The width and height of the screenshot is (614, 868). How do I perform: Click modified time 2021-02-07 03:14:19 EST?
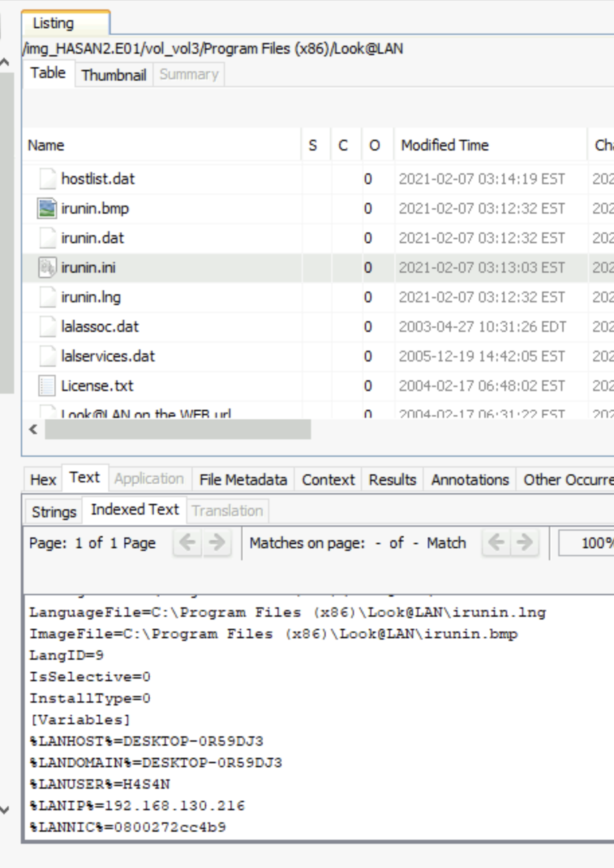point(482,179)
